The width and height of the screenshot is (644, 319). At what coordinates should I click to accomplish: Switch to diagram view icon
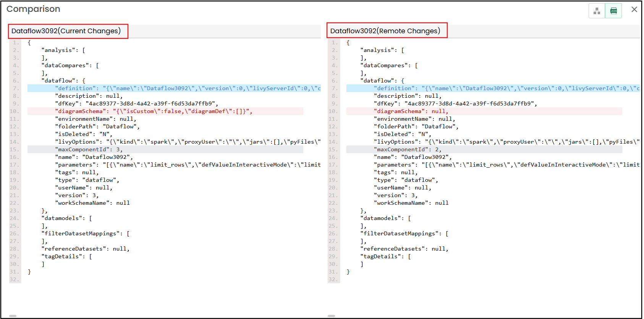[597, 11]
